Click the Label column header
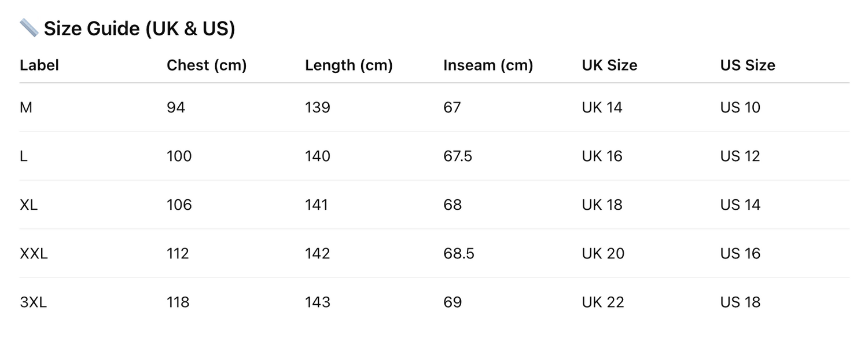This screenshot has height=343, width=868. 39,65
